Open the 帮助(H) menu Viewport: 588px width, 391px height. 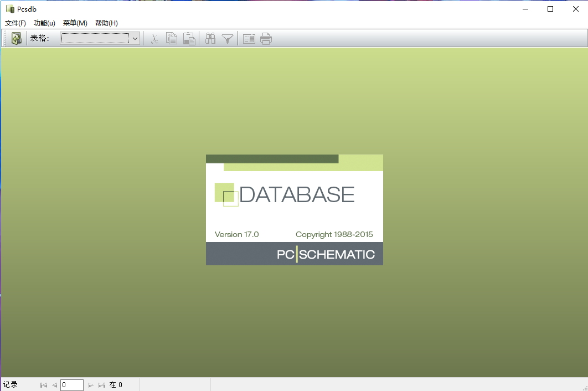click(x=106, y=23)
